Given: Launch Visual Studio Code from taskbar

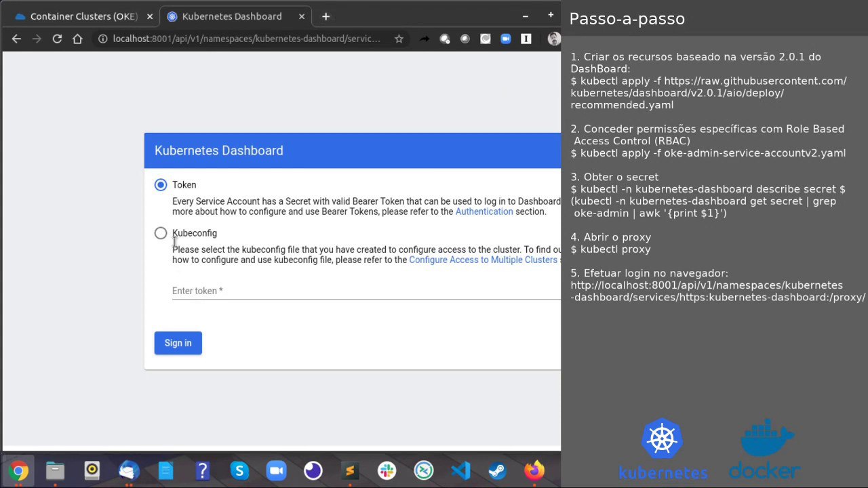Looking at the screenshot, I should point(460,470).
